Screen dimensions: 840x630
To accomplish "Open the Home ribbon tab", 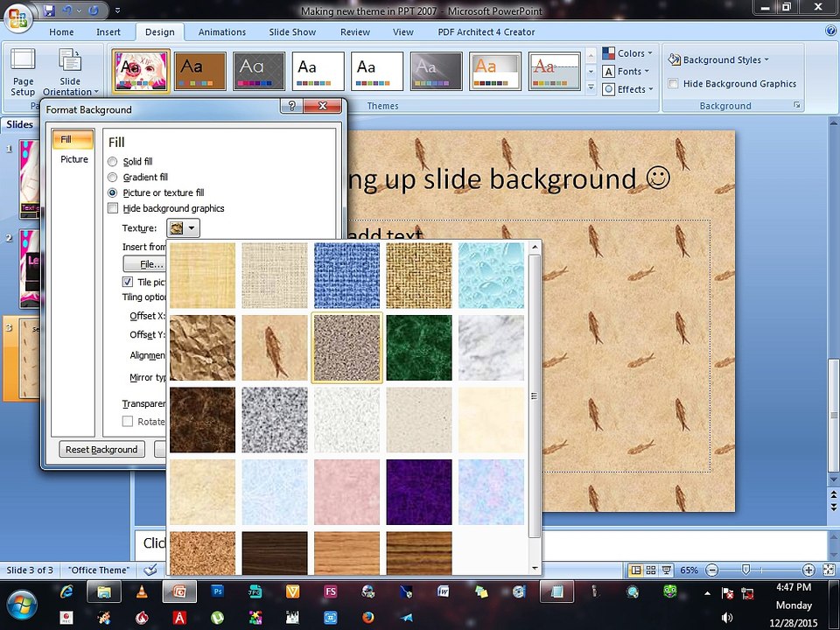I will click(x=61, y=32).
